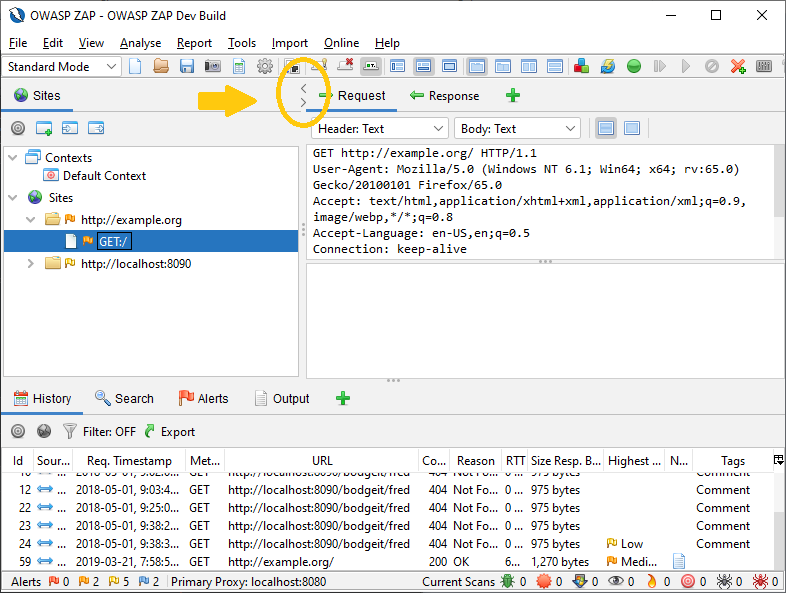The image size is (786, 593).
Task: Click the Filter funnel icon in History
Action: pyautogui.click(x=70, y=432)
